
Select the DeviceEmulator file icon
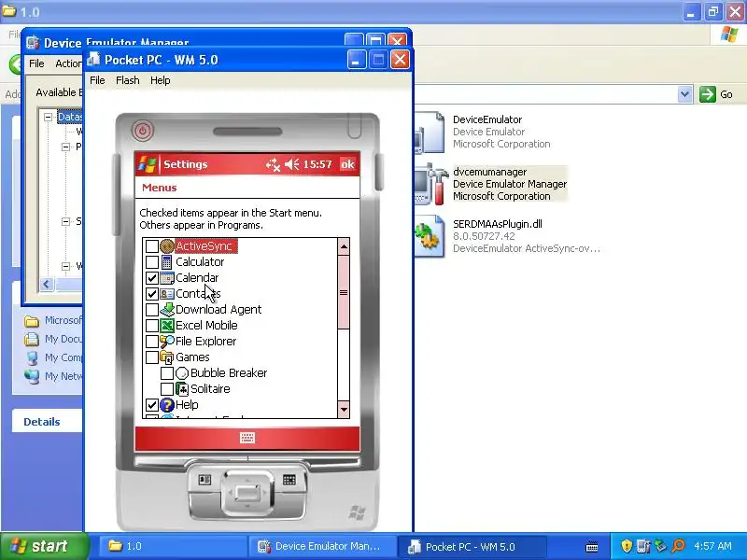point(430,133)
